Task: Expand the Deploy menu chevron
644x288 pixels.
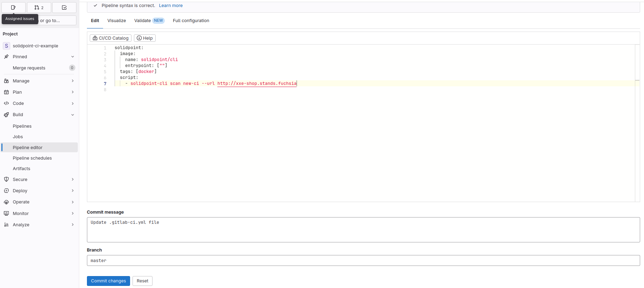Action: (x=73, y=191)
